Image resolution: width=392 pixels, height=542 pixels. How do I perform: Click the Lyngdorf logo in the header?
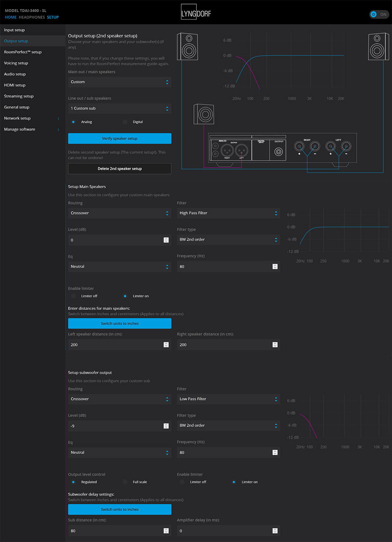point(196,12)
